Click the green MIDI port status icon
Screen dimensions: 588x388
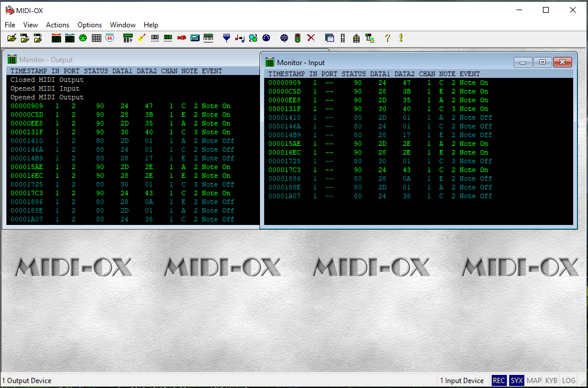(x=83, y=38)
